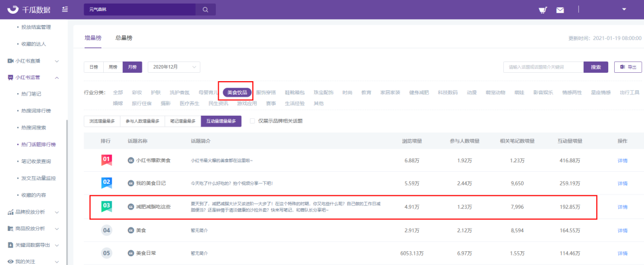The width and height of the screenshot is (644, 265).
Task: Click topic icon beside 美食日常
Action: click(x=131, y=253)
